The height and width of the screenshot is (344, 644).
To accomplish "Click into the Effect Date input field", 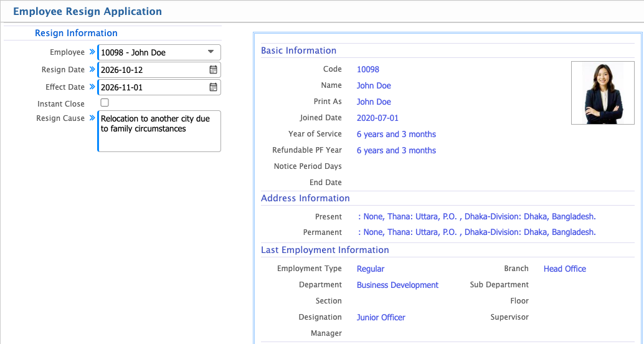I will pos(159,87).
